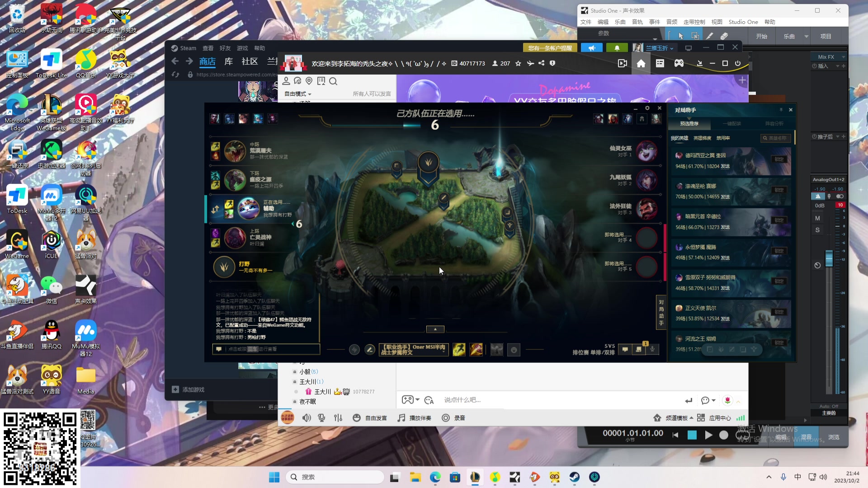Viewport: 868px width, 488px height.
Task: Toggle microphone in the champion select lobby
Action: [652, 349]
